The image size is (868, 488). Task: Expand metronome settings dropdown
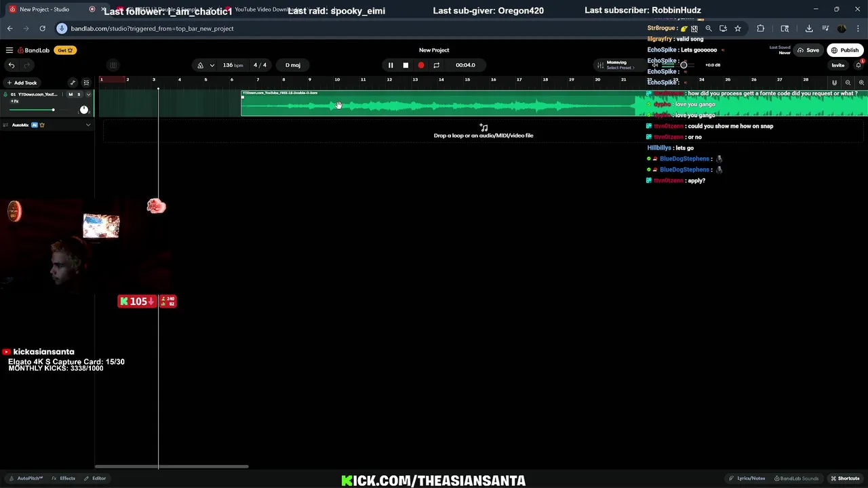click(212, 65)
